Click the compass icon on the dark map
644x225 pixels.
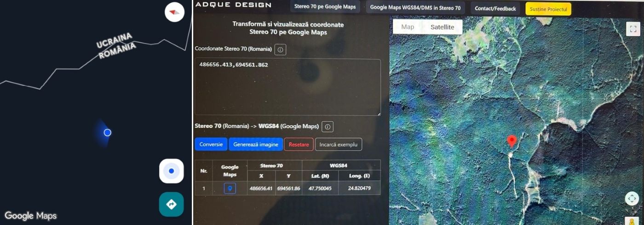pos(174,12)
